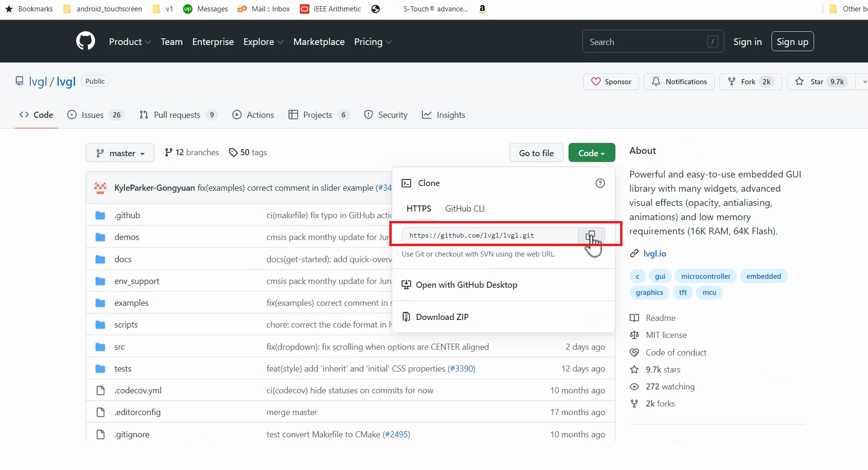This screenshot has height=470, width=868.
Task: Open the demos folder
Action: [127, 237]
